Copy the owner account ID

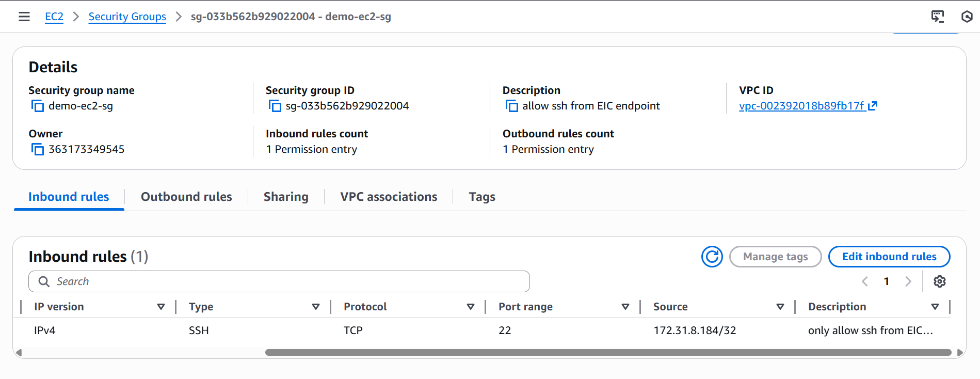[38, 149]
